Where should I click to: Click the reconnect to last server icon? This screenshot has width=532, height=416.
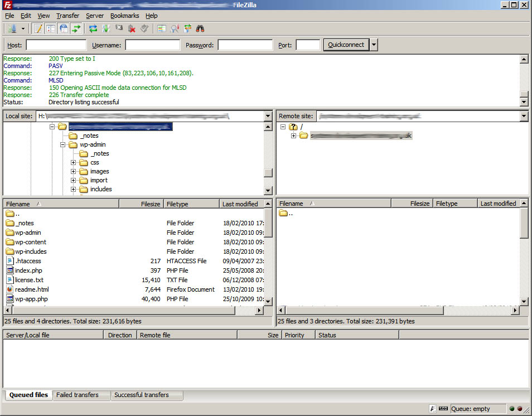(x=144, y=29)
